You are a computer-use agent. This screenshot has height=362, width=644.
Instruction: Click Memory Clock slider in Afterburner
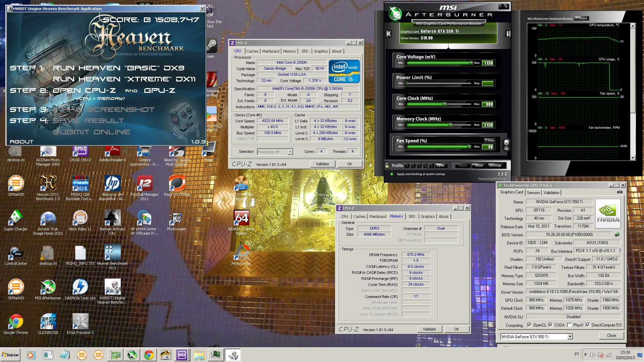tap(439, 125)
